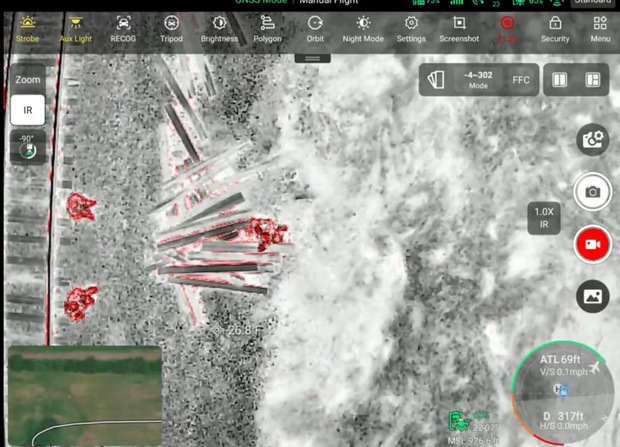The image size is (620, 447).
Task: Expand the top toolbar pull handle
Action: point(312,59)
